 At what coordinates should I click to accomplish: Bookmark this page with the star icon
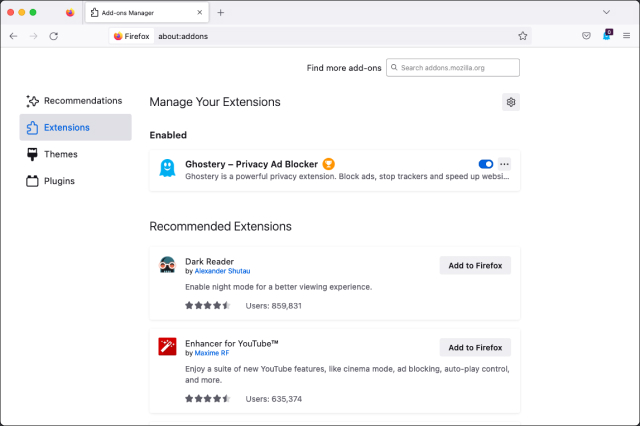tap(522, 36)
